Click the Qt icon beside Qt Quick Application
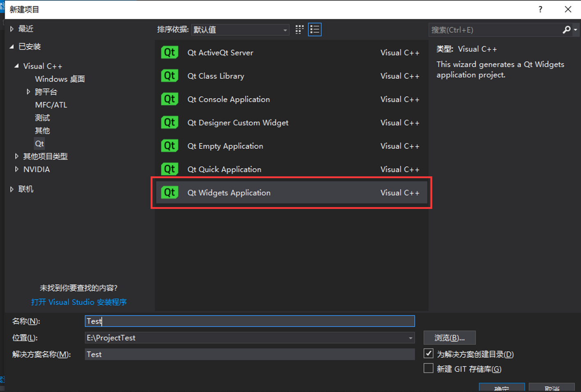Viewport: 581px width, 392px height. coord(170,169)
